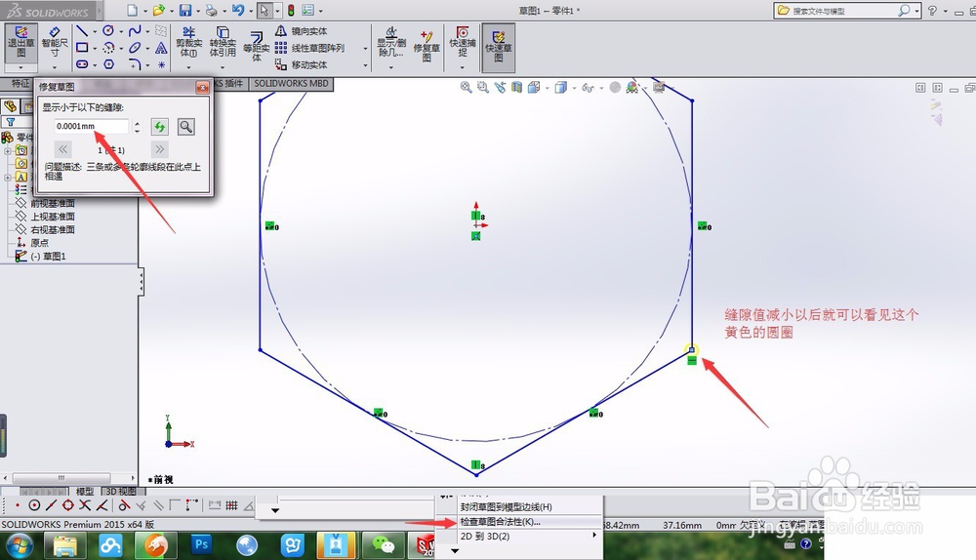Click the Exit Sketch (退出草图) button
Image resolution: width=976 pixels, height=560 pixels.
point(21,42)
